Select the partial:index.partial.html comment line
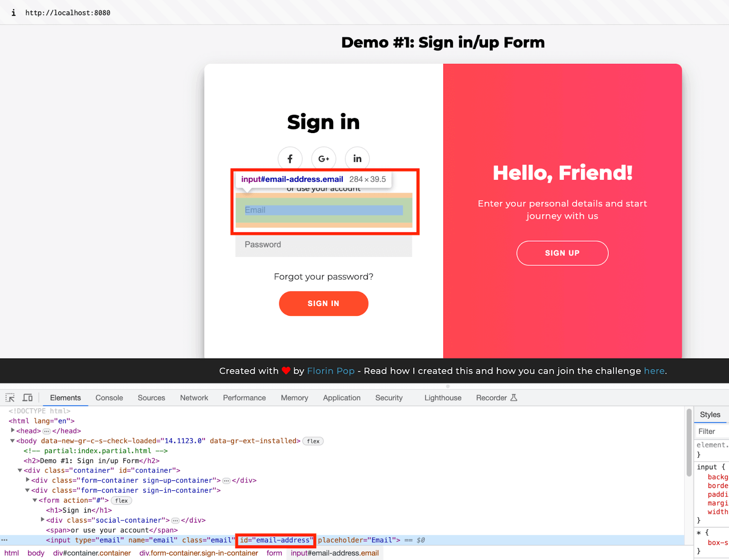The width and height of the screenshot is (729, 560). coord(96,451)
